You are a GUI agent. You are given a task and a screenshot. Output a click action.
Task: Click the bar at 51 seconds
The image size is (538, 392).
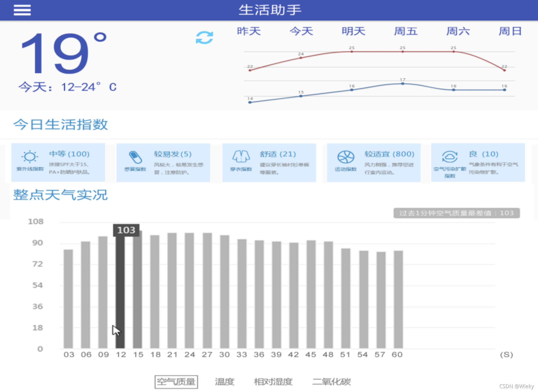coord(346,298)
